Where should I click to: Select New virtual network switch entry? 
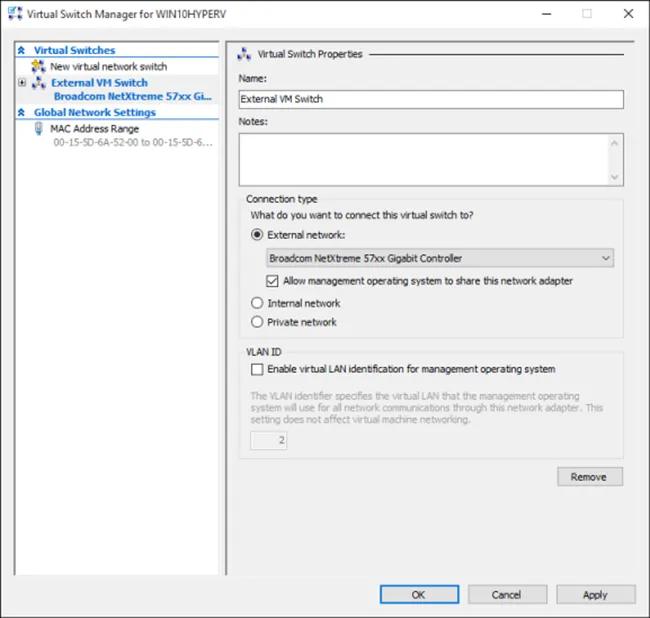tap(108, 66)
